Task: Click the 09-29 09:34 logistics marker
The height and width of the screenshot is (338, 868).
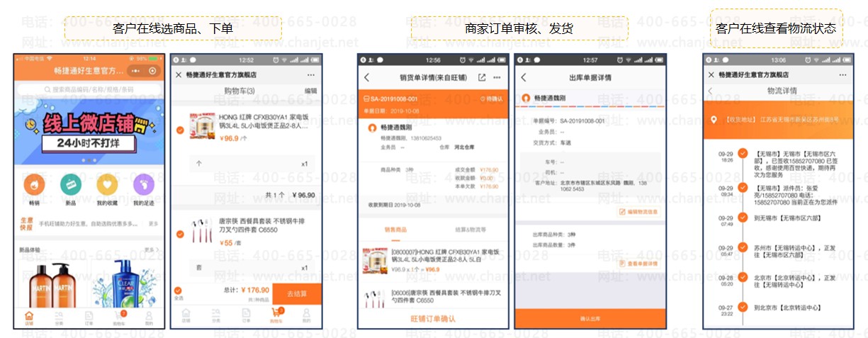Action: coord(742,188)
